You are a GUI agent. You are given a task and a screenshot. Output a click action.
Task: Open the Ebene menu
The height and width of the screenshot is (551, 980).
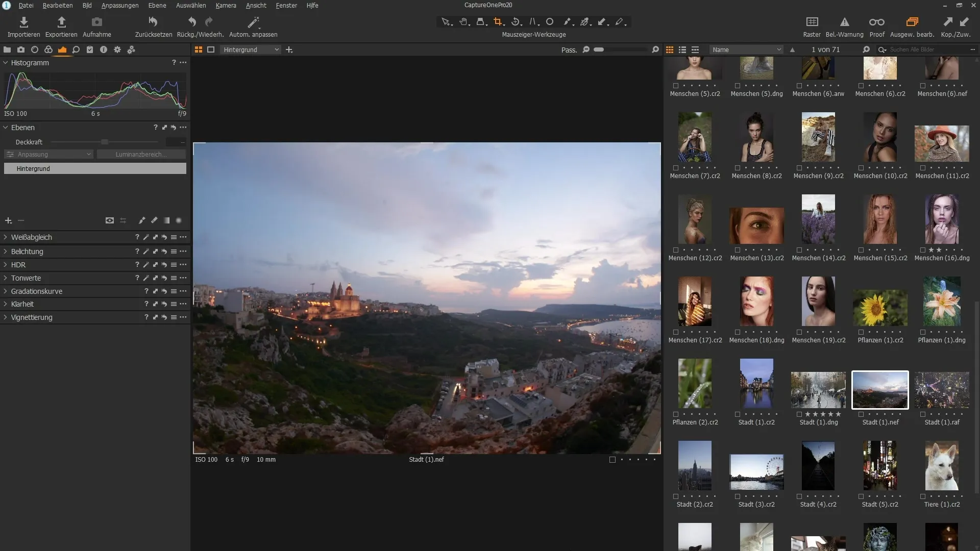coord(157,5)
